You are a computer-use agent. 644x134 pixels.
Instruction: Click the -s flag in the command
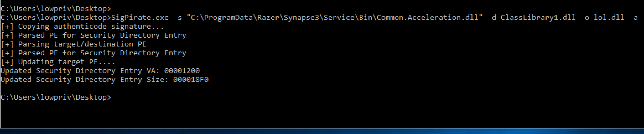click(177, 17)
